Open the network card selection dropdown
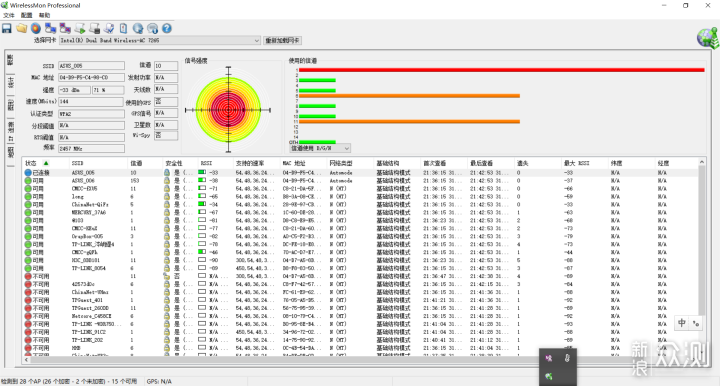720x386 pixels. 160,40
